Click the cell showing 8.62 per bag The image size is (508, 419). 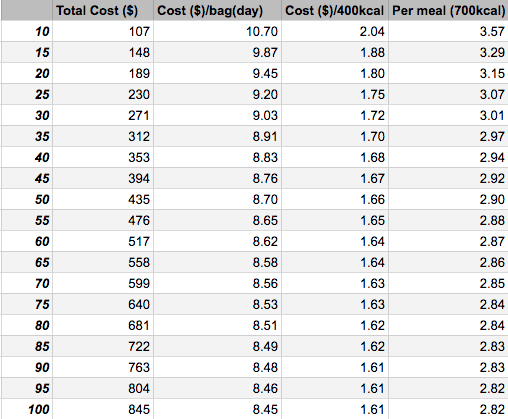tap(217, 241)
